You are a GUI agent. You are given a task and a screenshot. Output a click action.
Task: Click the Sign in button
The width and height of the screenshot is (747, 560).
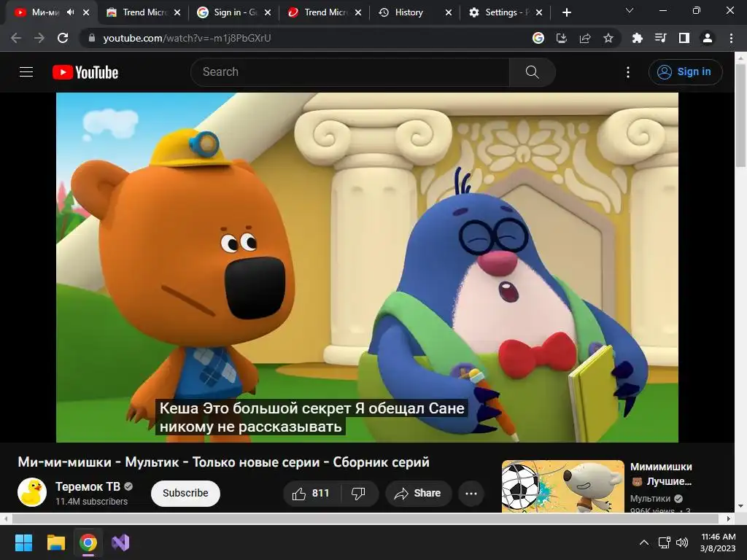pyautogui.click(x=685, y=72)
